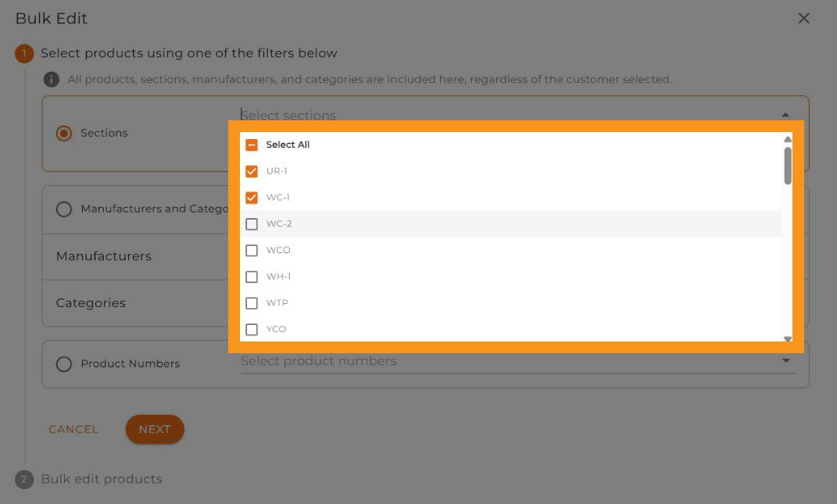
Task: Collapse the Select sections dropdown arrow
Action: click(x=785, y=115)
